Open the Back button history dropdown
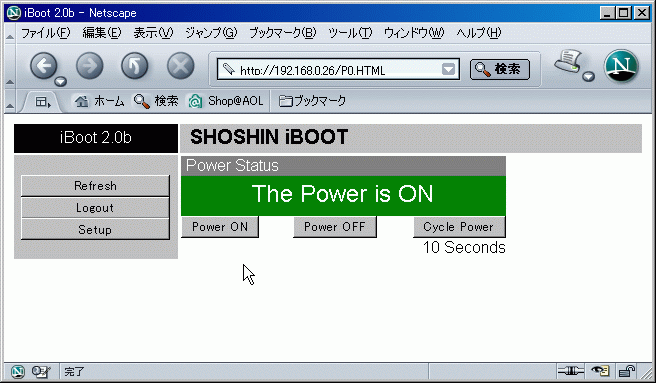 pos(61,81)
